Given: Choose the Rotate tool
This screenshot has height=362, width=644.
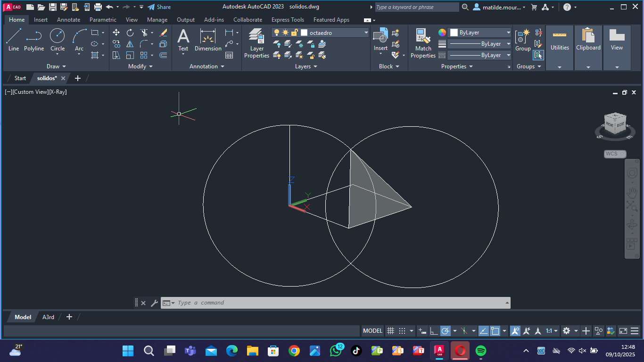Looking at the screenshot, I should 130,33.
